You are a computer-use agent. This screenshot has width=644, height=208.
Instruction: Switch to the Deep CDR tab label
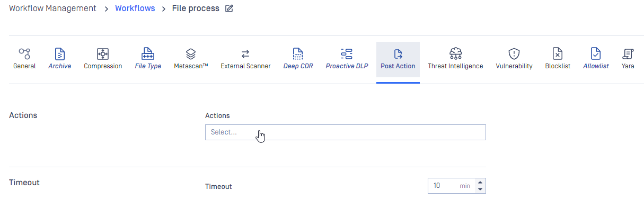click(x=298, y=66)
